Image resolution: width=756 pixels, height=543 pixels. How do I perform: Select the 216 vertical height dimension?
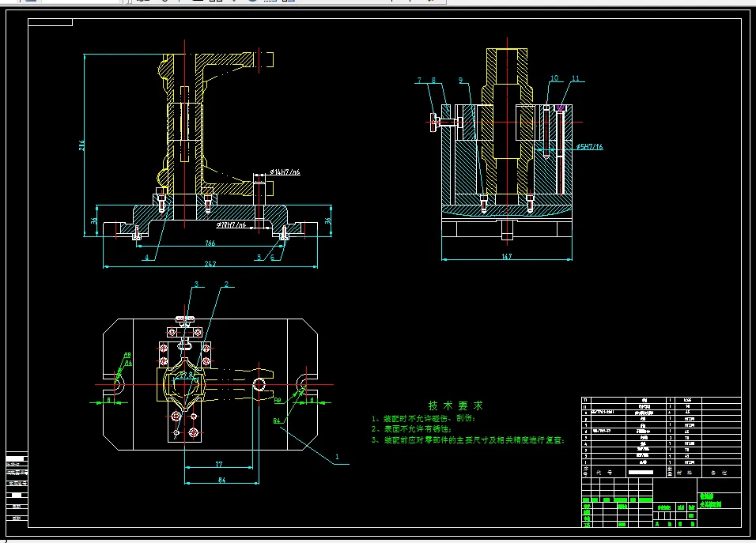click(x=82, y=145)
